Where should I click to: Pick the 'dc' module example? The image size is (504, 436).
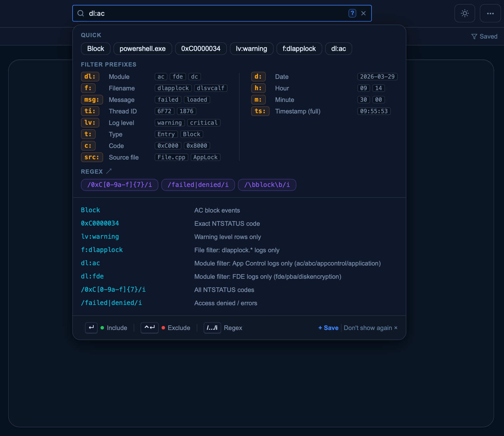click(195, 77)
